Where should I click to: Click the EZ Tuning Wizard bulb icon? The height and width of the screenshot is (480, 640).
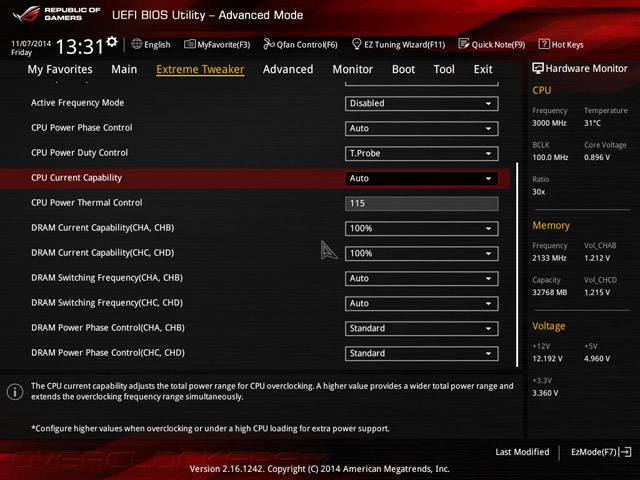356,44
